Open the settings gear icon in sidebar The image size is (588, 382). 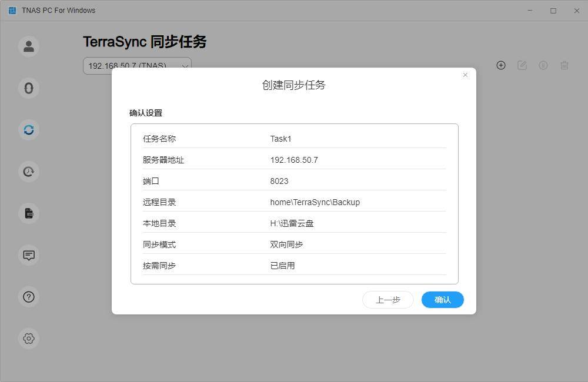pos(29,339)
